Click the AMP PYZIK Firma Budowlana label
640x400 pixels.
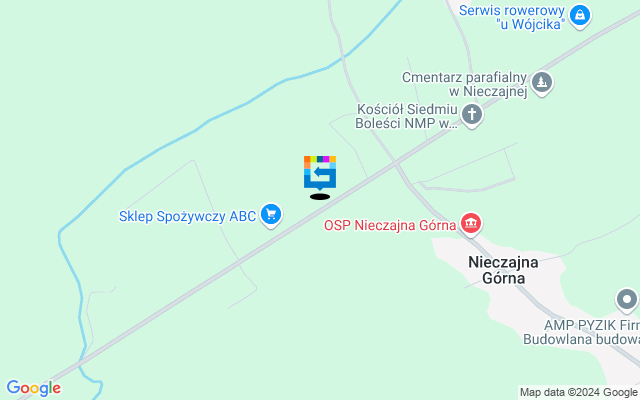582,332
